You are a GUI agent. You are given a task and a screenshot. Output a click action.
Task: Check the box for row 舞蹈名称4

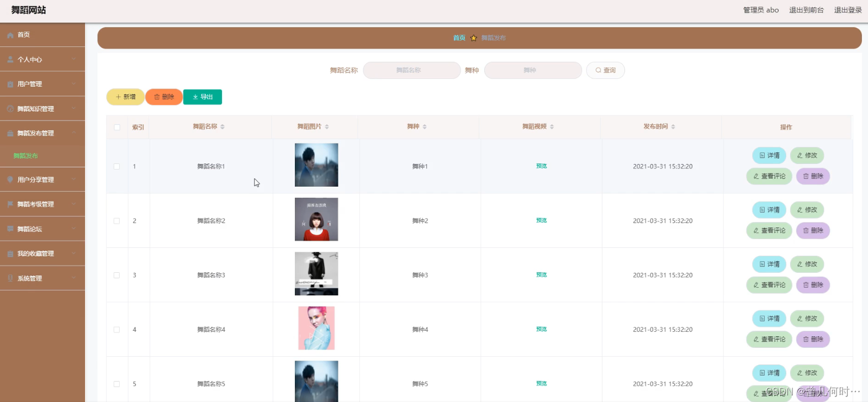click(x=117, y=330)
